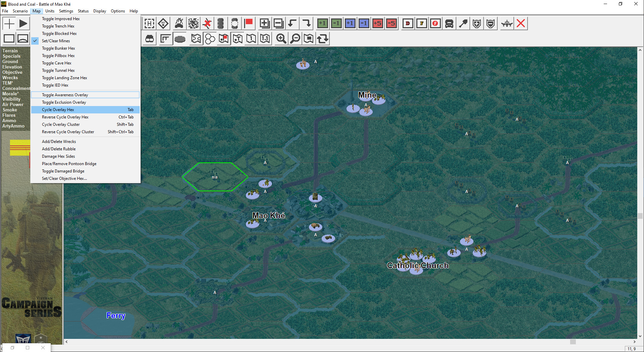Toggle the crosshair plus mode button
This screenshot has height=352, width=644.
9,23
